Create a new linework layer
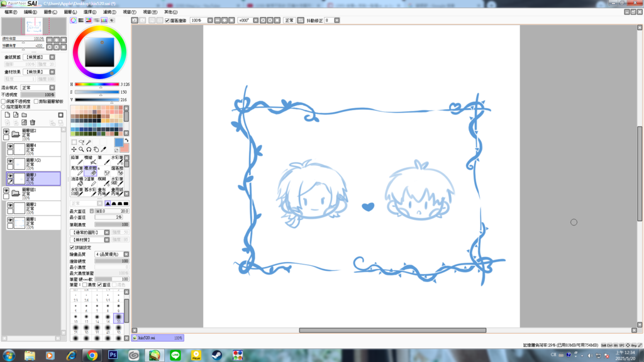 [x=16, y=115]
